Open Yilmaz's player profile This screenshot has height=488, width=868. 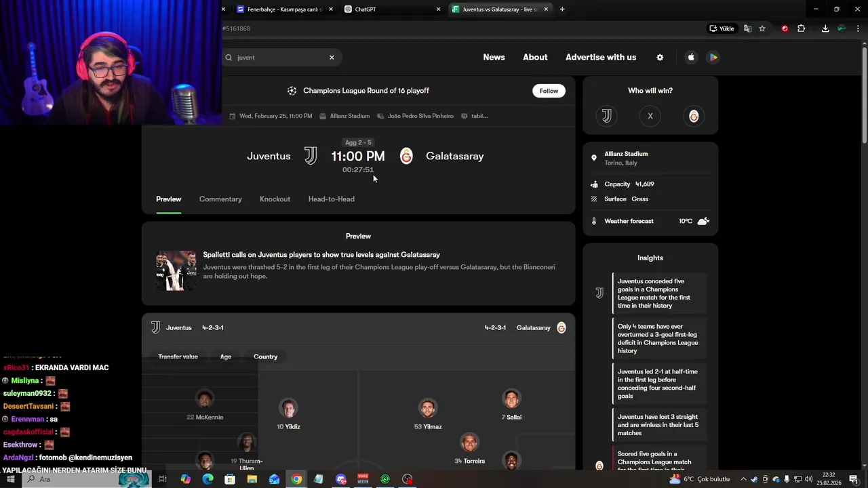pyautogui.click(x=428, y=414)
